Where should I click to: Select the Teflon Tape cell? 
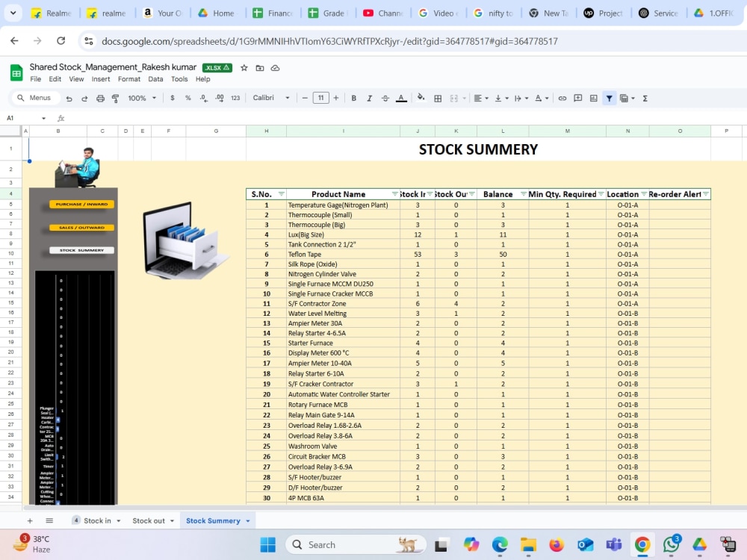[x=343, y=255]
